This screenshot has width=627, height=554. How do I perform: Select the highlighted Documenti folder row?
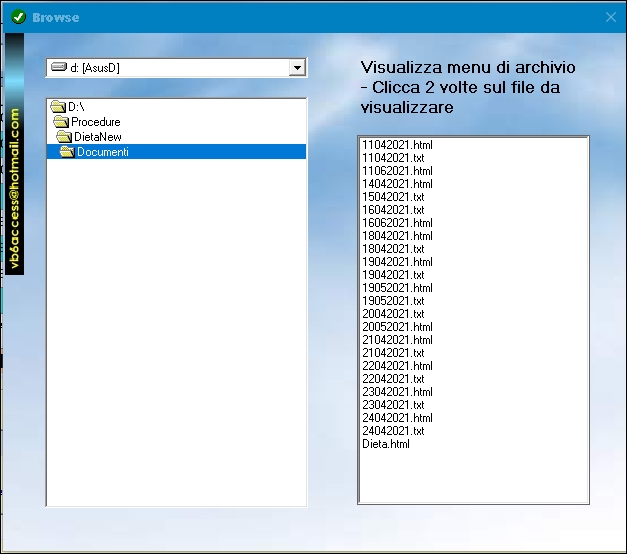click(176, 152)
